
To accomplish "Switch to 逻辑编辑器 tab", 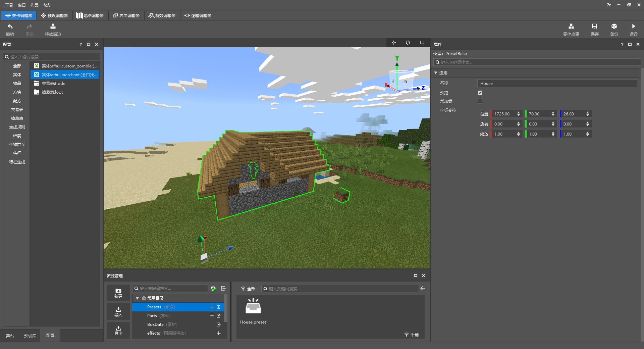I will (x=198, y=15).
